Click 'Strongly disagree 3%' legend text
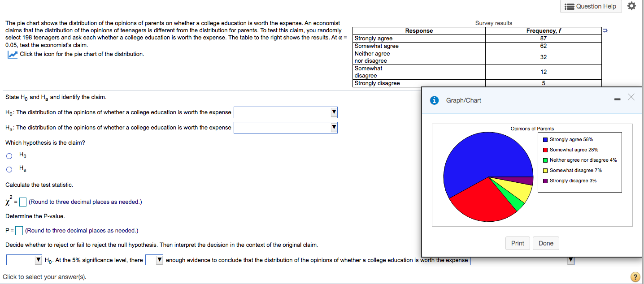The height and width of the screenshot is (284, 644). coord(573,181)
